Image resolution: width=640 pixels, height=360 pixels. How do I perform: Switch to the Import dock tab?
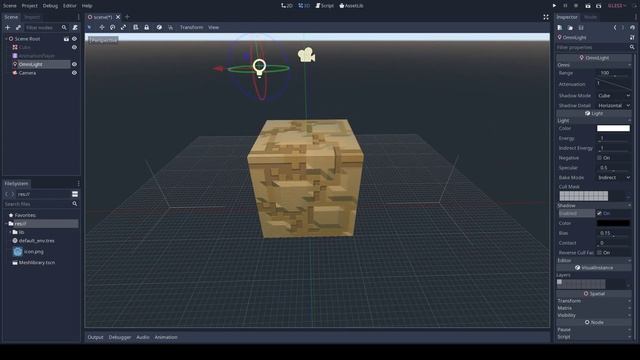tap(32, 17)
